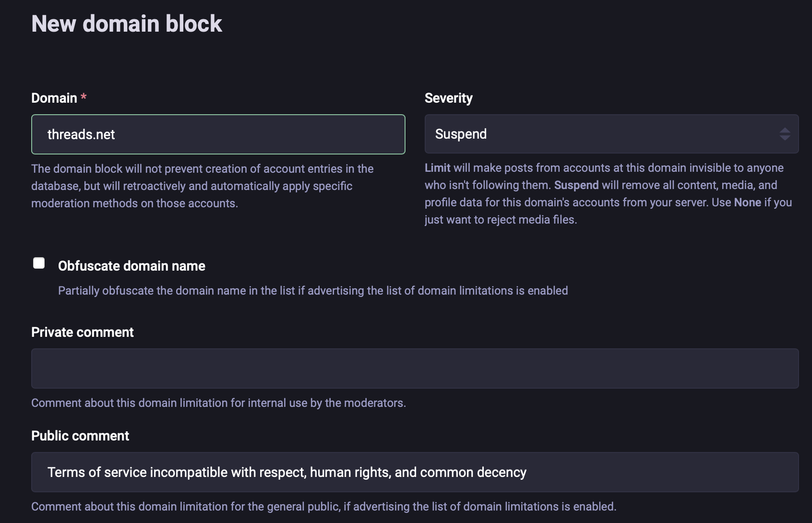The image size is (812, 523).
Task: Focus the empty Private comment field
Action: pyautogui.click(x=415, y=368)
